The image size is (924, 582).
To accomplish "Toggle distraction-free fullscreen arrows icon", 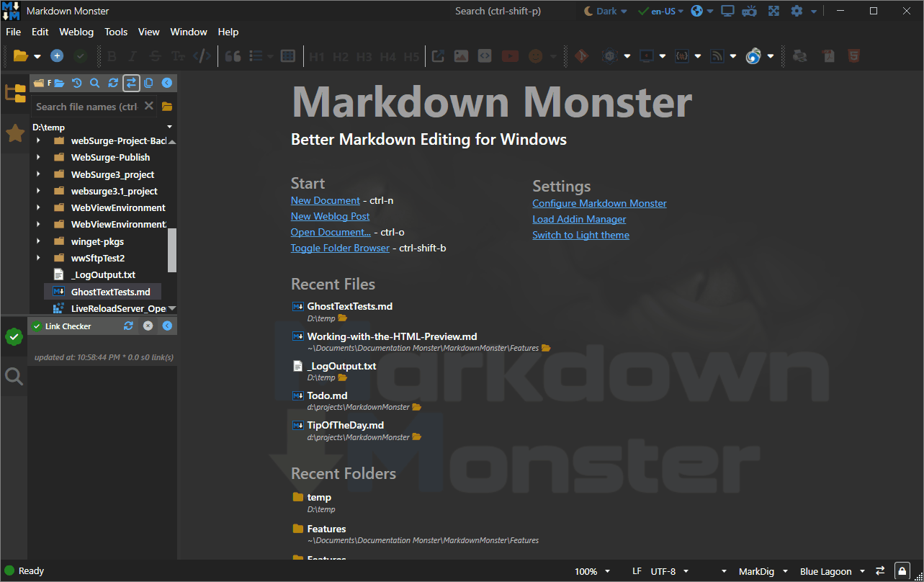I will click(773, 11).
